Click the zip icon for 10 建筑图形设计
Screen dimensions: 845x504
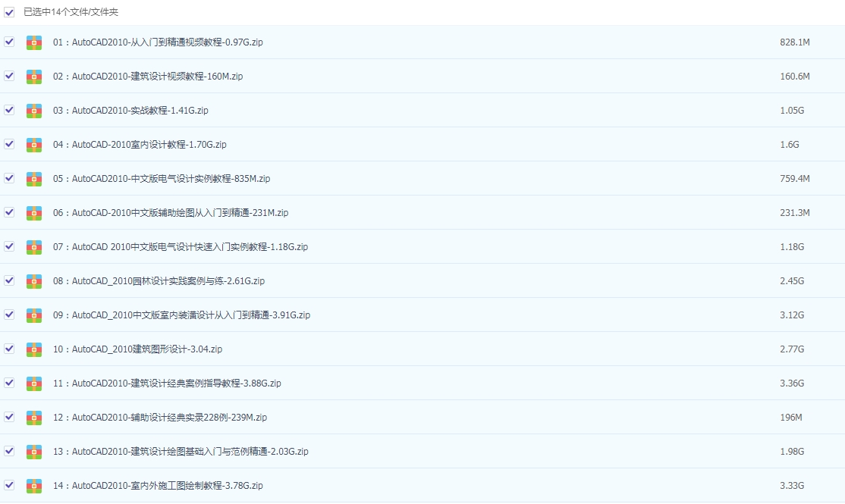pyautogui.click(x=34, y=349)
